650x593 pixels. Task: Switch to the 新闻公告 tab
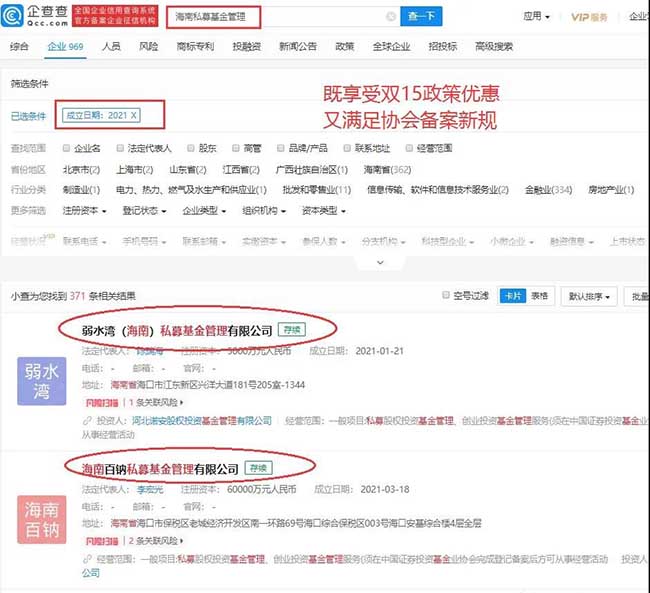298,46
